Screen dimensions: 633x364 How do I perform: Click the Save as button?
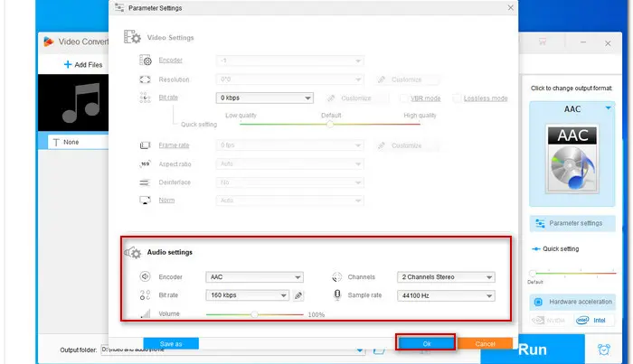tap(171, 343)
